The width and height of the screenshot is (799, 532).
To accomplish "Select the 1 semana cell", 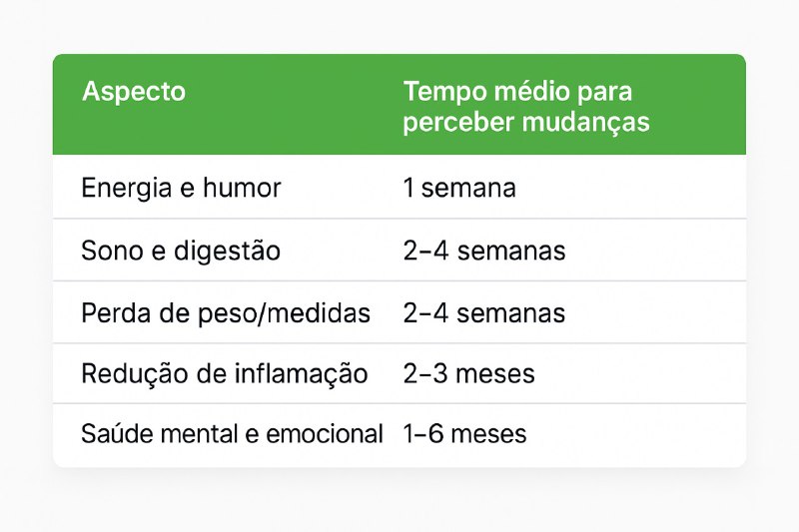I will (x=459, y=188).
